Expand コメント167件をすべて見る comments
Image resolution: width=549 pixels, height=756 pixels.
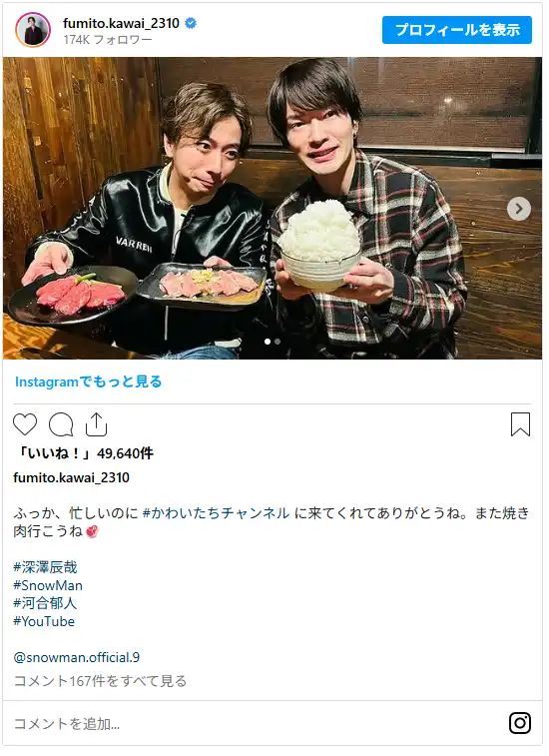[x=100, y=681]
